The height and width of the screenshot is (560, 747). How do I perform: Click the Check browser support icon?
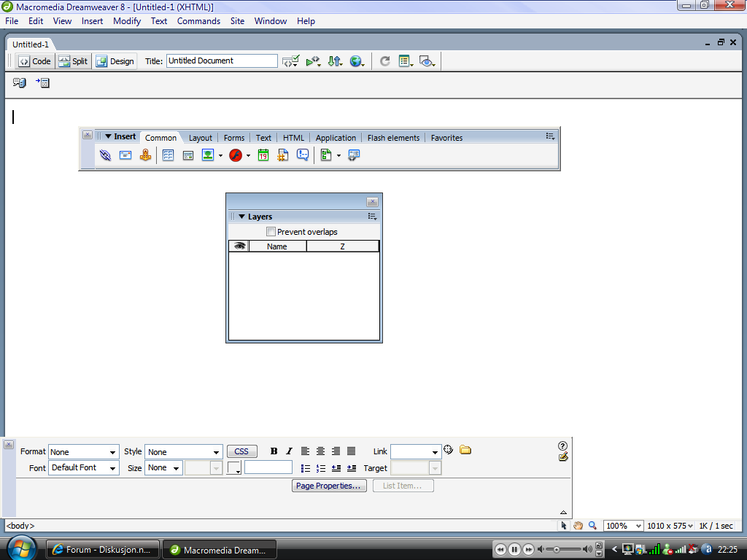(313, 61)
